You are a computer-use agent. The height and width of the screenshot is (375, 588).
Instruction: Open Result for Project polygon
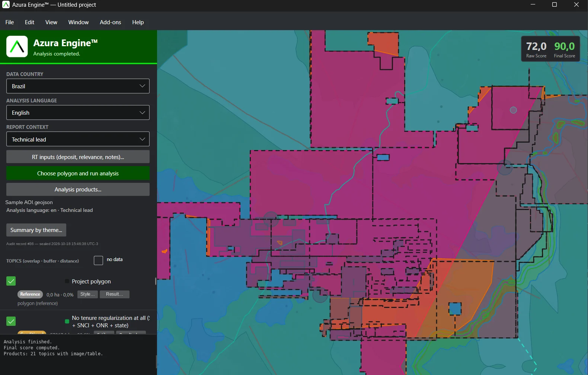point(114,294)
